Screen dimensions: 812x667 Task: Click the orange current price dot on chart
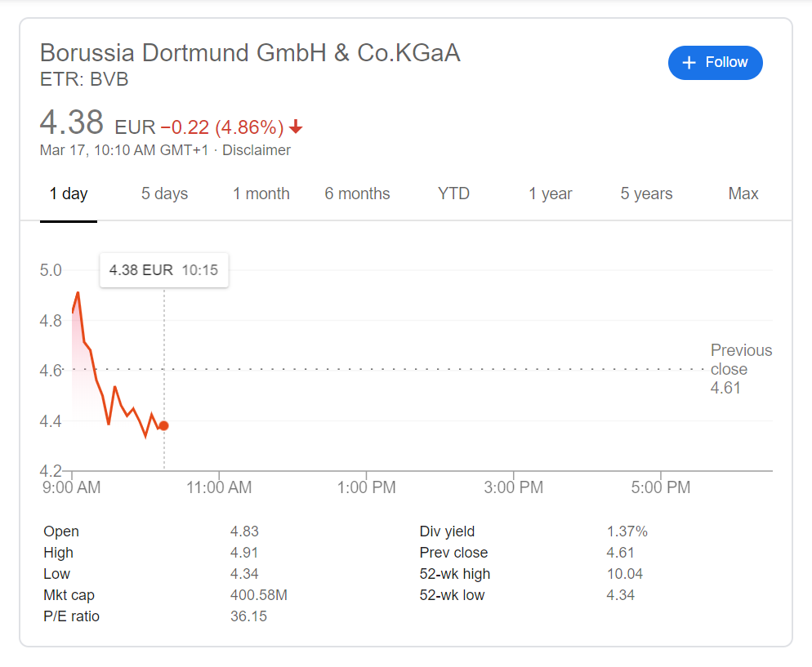click(163, 426)
